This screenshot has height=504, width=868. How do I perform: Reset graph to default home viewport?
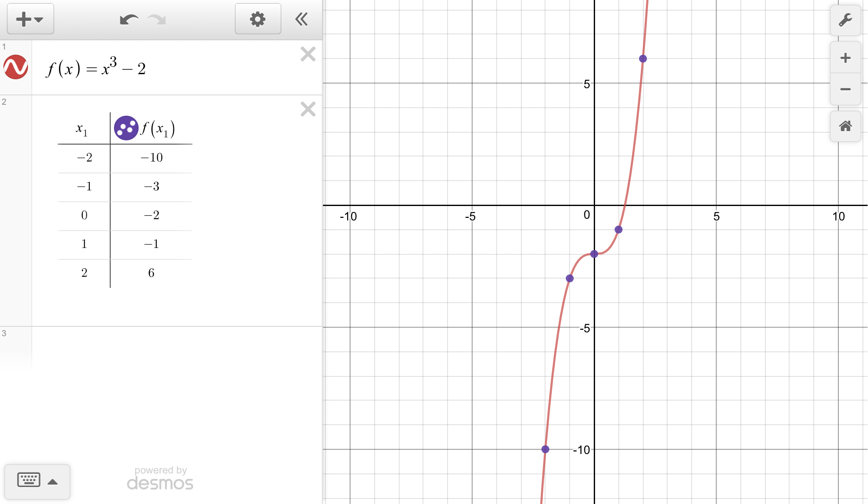(x=845, y=126)
